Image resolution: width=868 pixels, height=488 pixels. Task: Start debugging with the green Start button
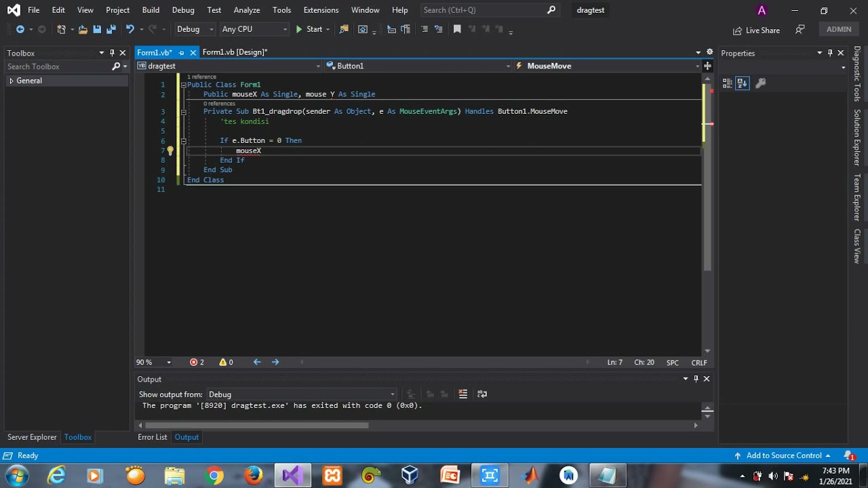[309, 29]
